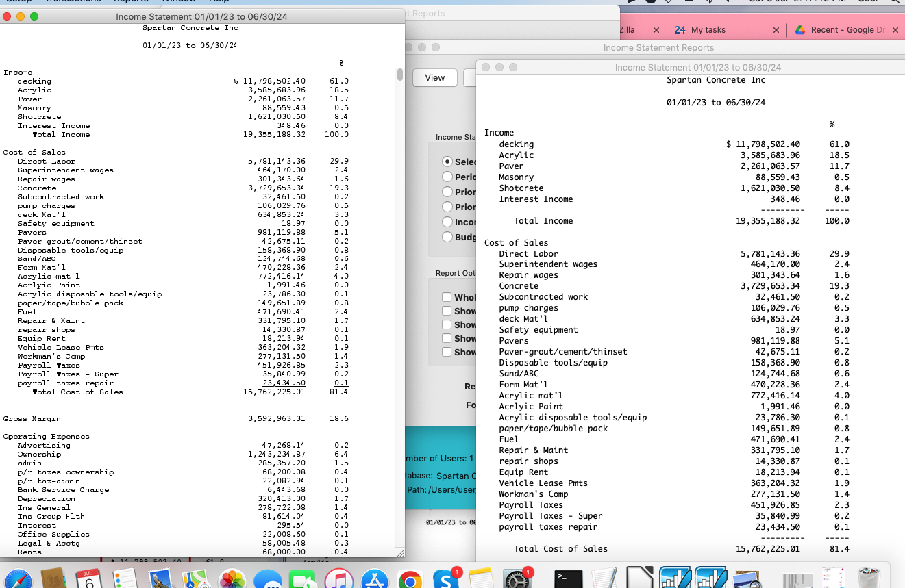The image size is (905, 588).
Task: Select 'Direct Labor' in the right report
Action: tap(528, 254)
